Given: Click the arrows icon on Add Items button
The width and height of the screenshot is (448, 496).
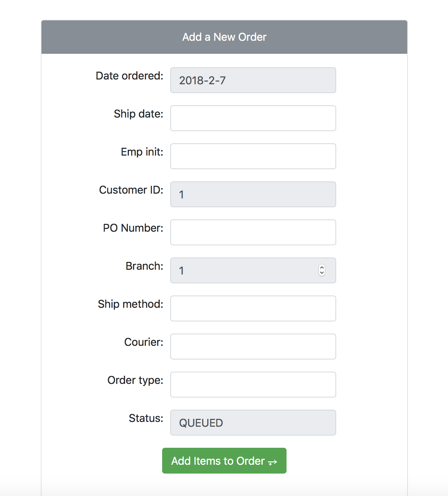Looking at the screenshot, I should (x=273, y=462).
